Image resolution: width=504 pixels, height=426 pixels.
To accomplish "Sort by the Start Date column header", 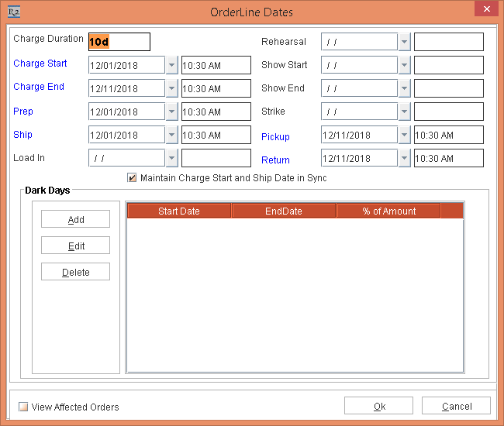I will click(x=179, y=211).
